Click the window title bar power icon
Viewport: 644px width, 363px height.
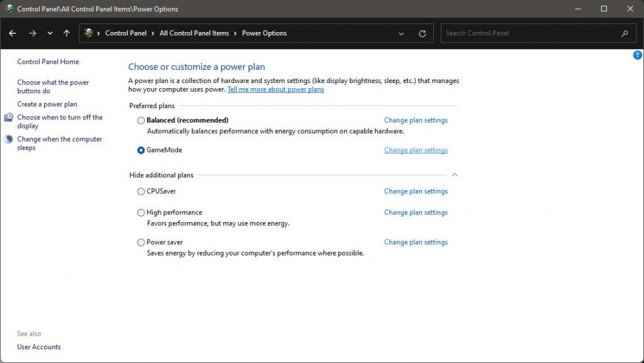[x=9, y=9]
